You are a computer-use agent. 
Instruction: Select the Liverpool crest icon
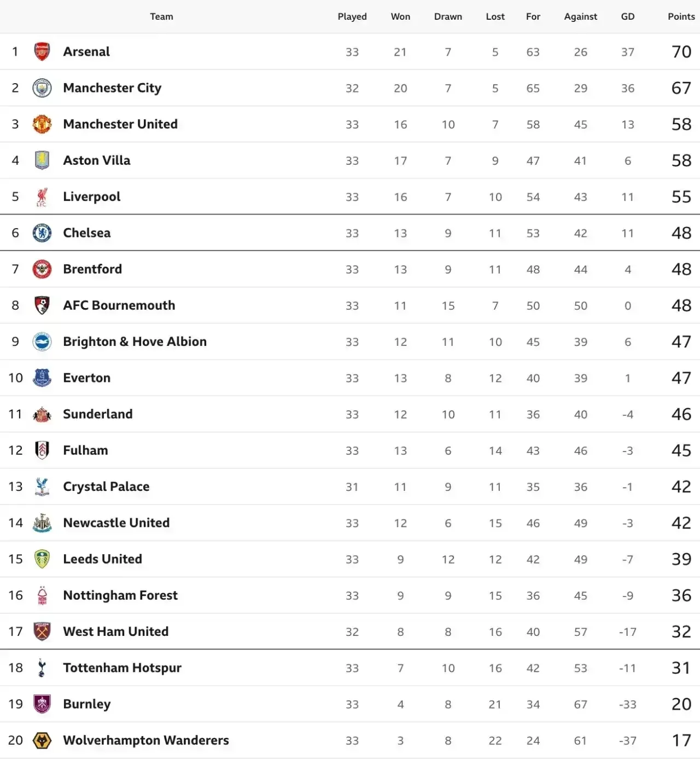(x=42, y=197)
